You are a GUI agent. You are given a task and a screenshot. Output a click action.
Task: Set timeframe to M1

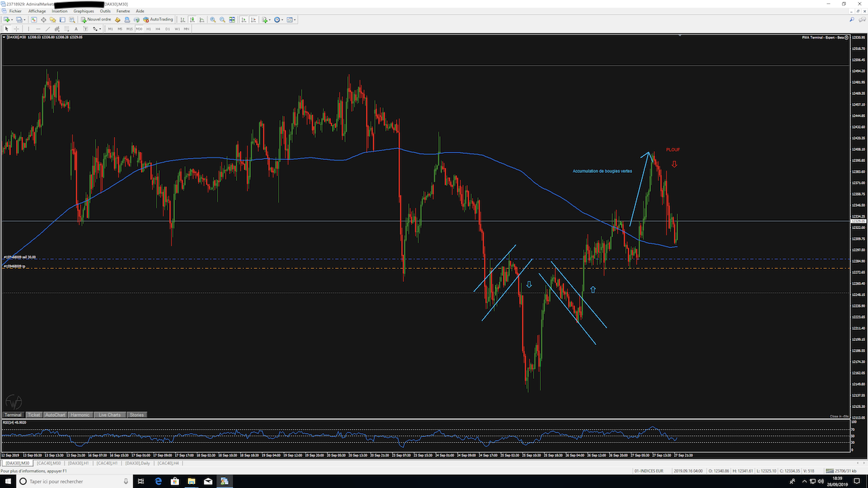click(111, 29)
